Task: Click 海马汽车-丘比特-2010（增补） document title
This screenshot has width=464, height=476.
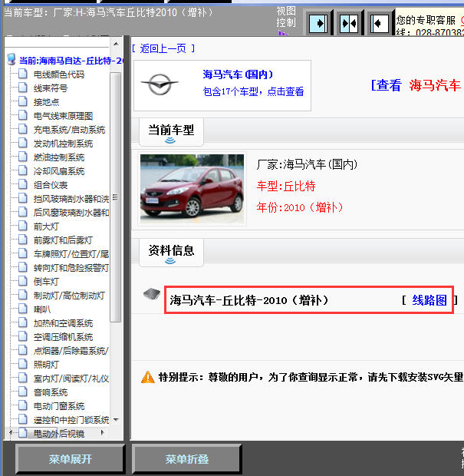Action: point(249,300)
